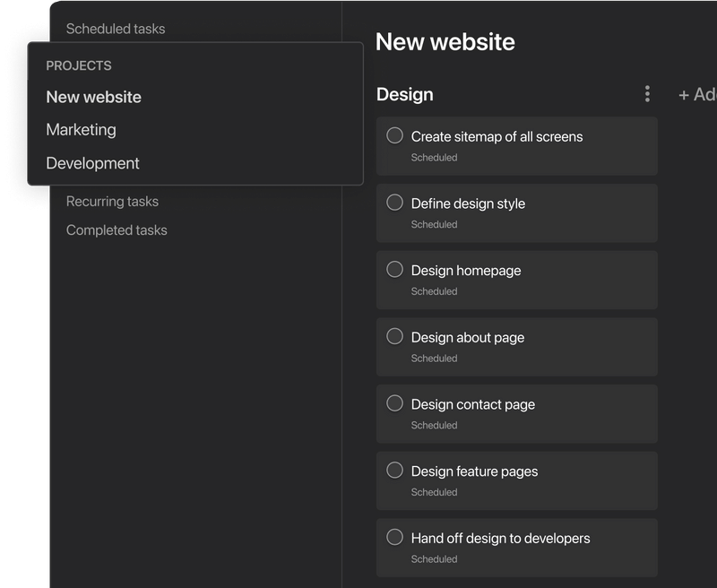This screenshot has width=717, height=588.
Task: Show Completed tasks list
Action: pyautogui.click(x=117, y=230)
